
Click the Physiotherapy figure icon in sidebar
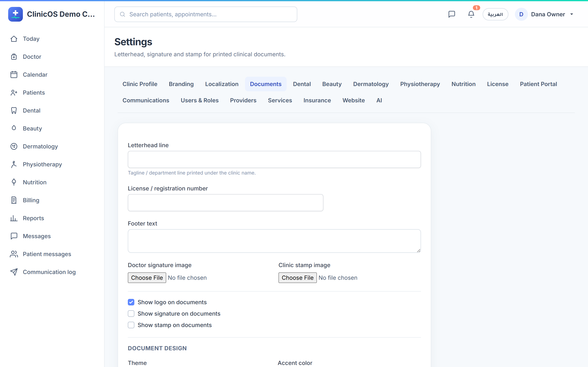pos(14,164)
